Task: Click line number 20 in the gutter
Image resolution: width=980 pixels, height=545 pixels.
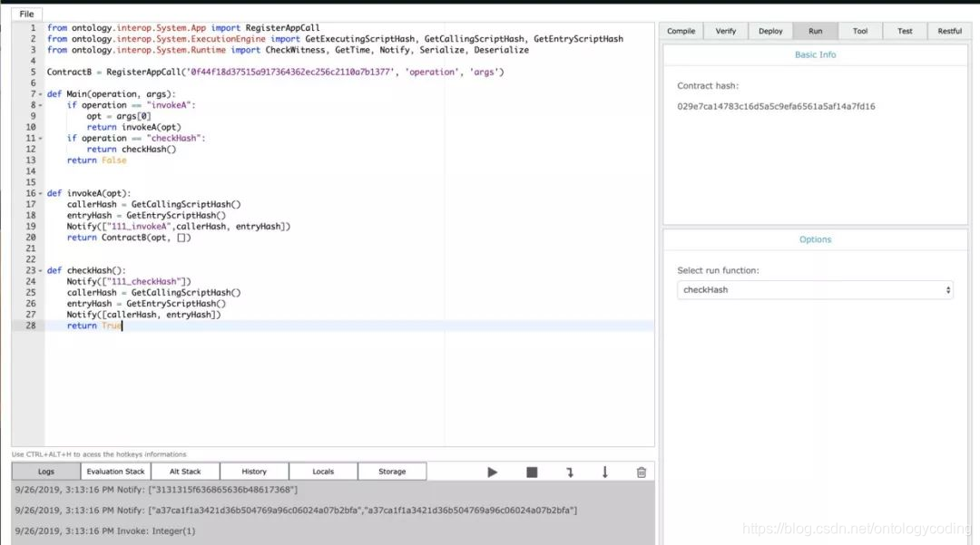Action: [31, 238]
